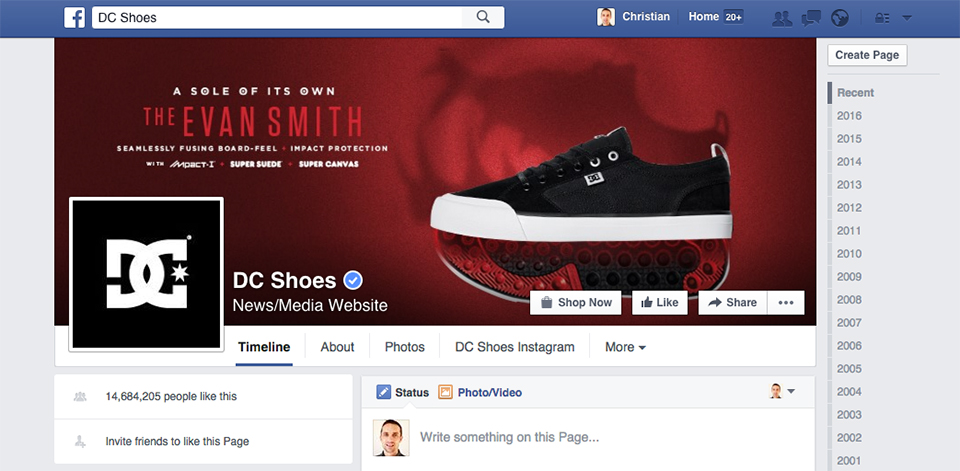
Task: Jump to 2007 in the timeline navigator
Action: pyautogui.click(x=849, y=323)
